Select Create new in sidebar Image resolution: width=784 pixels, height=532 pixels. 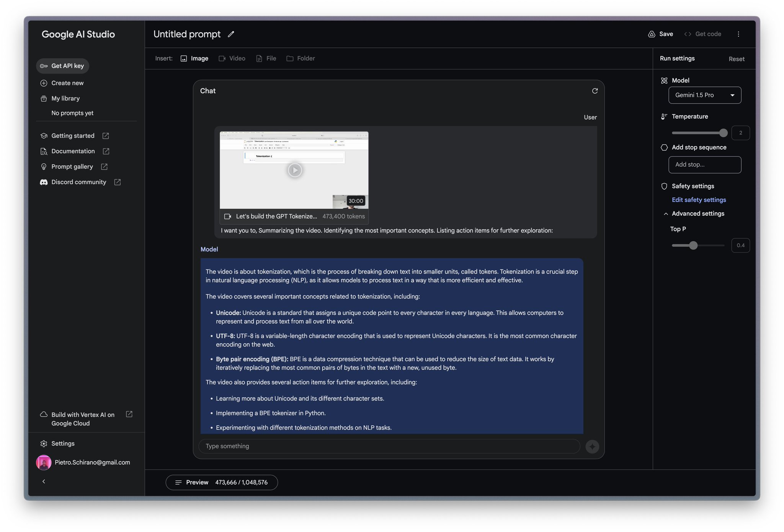coord(67,83)
